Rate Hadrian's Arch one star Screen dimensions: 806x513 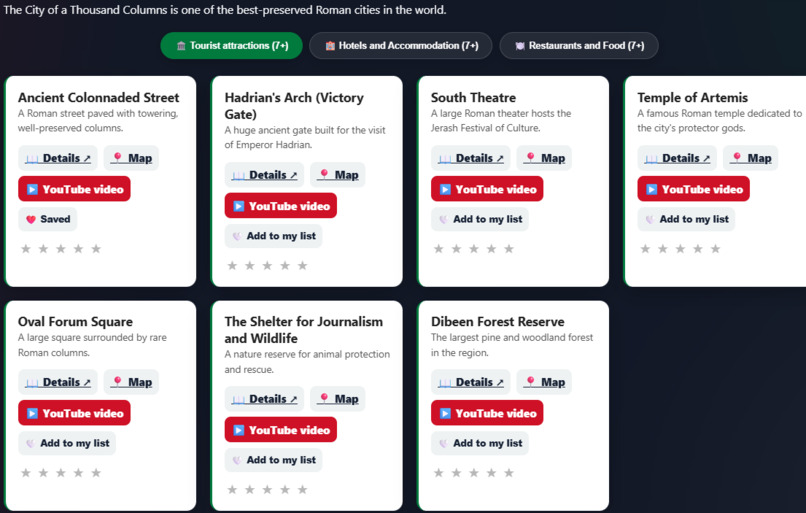point(232,266)
